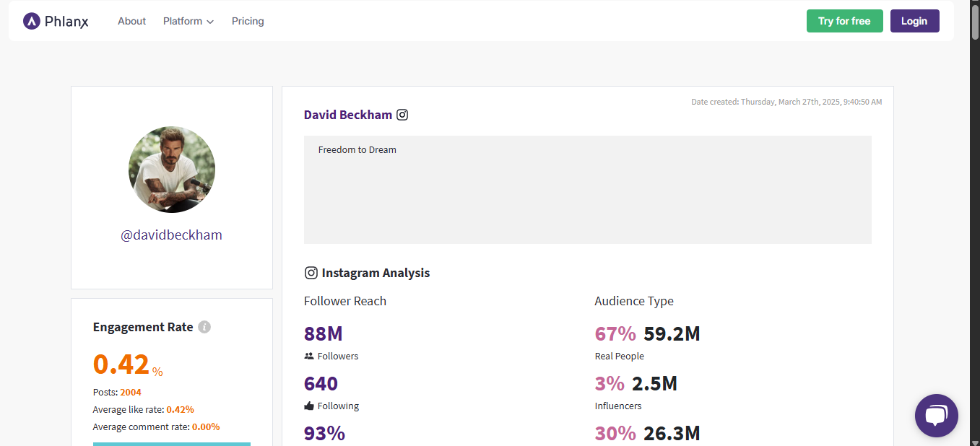Open the chat widget bubble

point(936,416)
